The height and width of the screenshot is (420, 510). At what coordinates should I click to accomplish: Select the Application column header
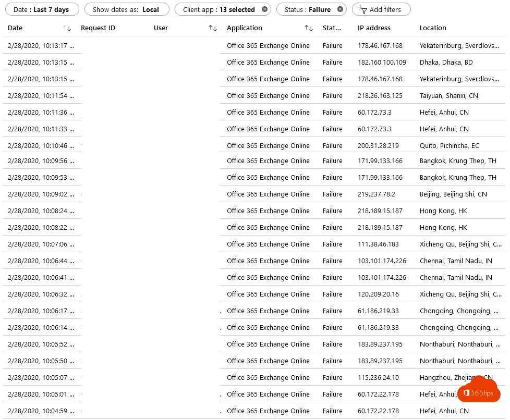coord(244,28)
